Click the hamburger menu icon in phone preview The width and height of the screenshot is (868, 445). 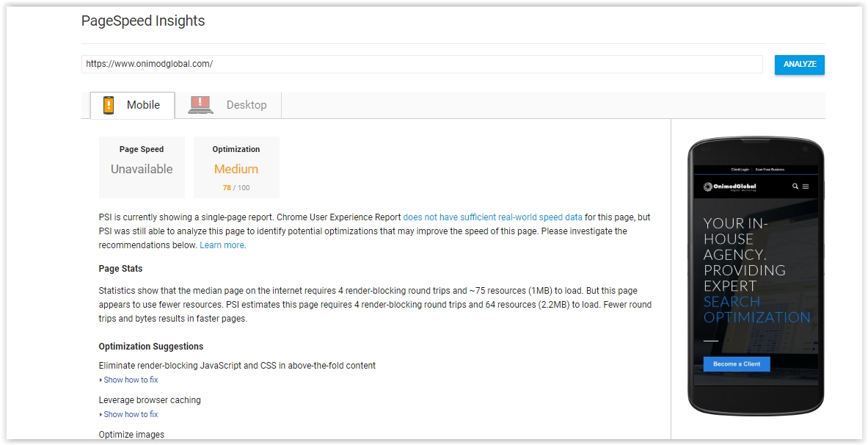click(x=806, y=187)
